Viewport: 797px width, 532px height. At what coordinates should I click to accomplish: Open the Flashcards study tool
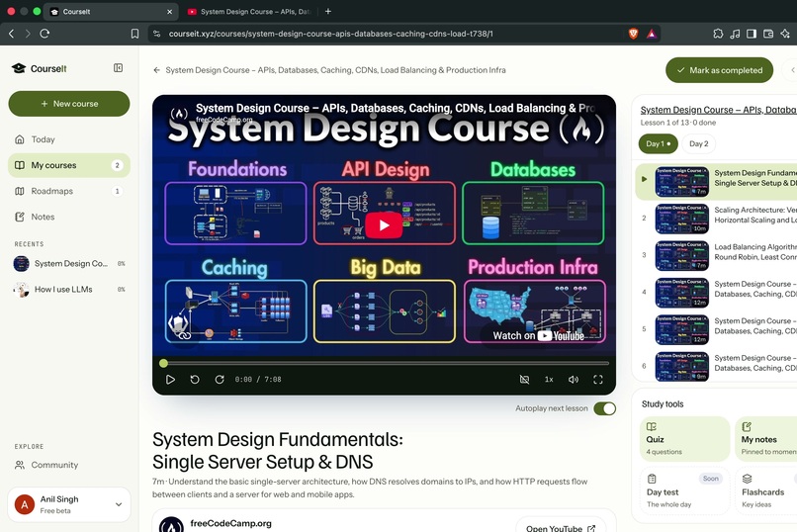click(x=766, y=490)
